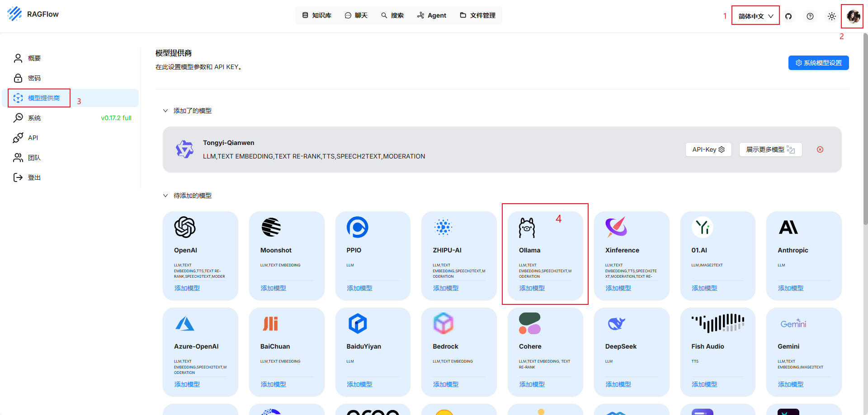Click the OpenAI logo icon
Screen dimensions: 868x415
[x=185, y=227]
